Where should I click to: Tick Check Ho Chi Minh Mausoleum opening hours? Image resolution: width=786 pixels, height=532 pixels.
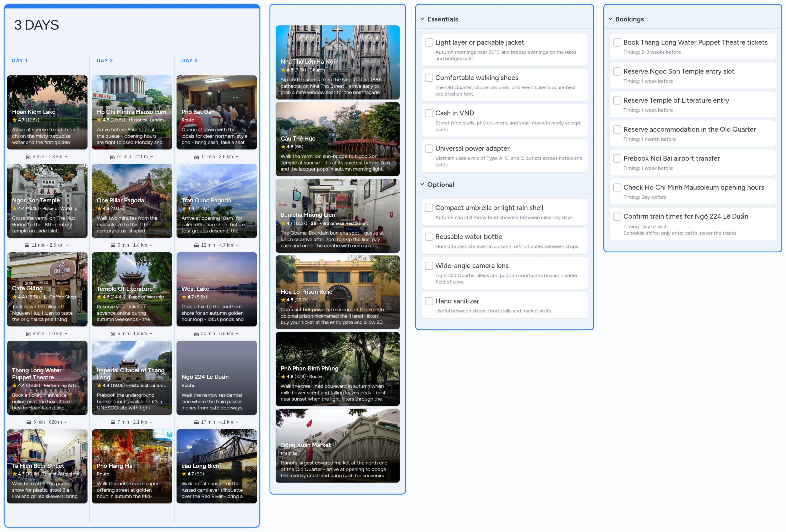[x=617, y=187]
